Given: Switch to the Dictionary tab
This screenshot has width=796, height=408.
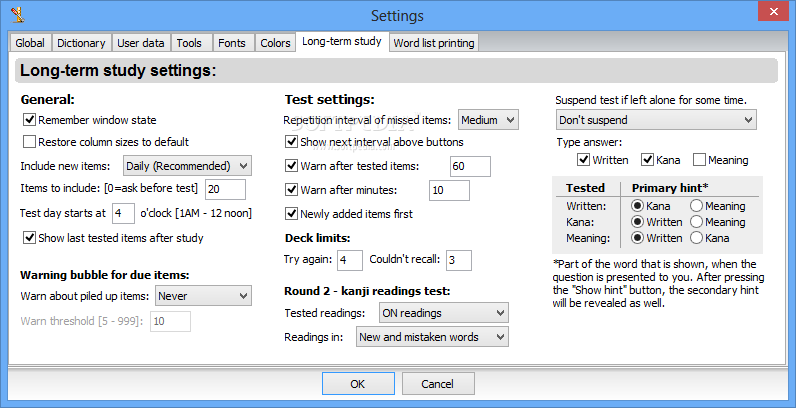Looking at the screenshot, I should (x=81, y=43).
